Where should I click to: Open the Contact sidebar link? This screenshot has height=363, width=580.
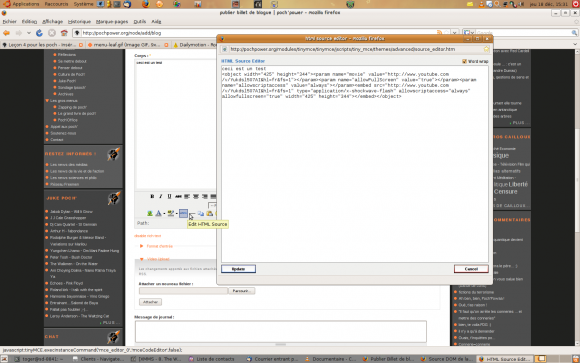point(57,140)
